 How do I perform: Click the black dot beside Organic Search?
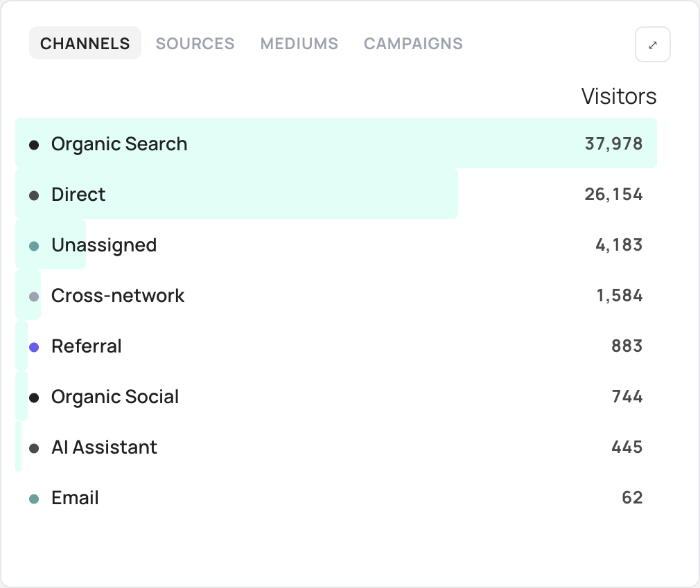click(x=34, y=145)
